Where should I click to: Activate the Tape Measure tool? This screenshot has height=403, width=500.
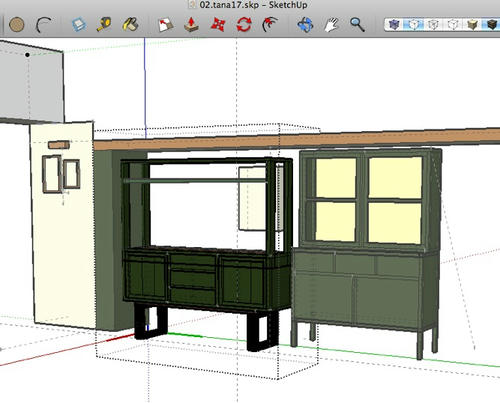click(x=104, y=25)
